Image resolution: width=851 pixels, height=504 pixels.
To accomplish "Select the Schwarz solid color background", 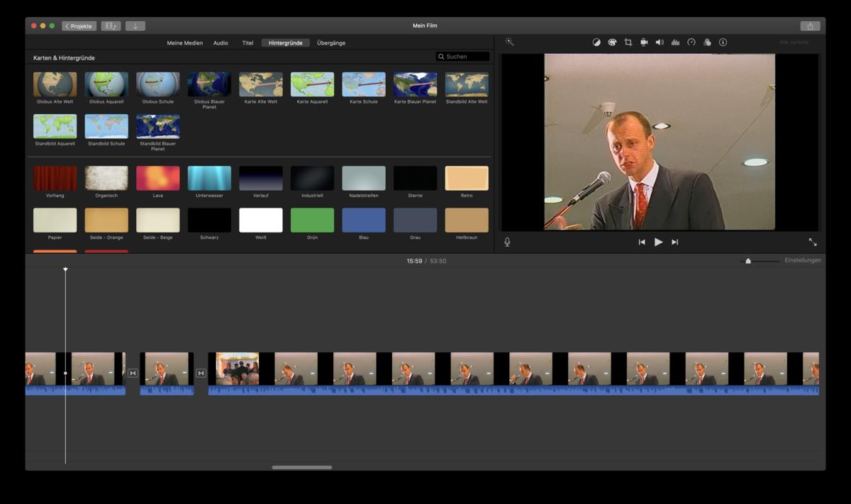I will [209, 220].
